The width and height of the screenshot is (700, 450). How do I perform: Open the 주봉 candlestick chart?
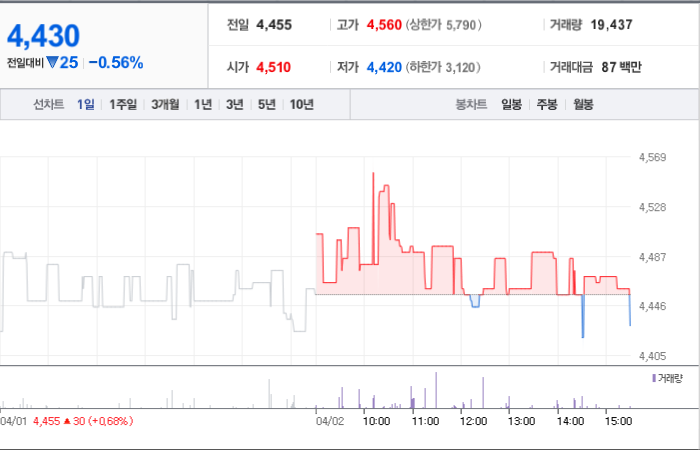(x=547, y=104)
